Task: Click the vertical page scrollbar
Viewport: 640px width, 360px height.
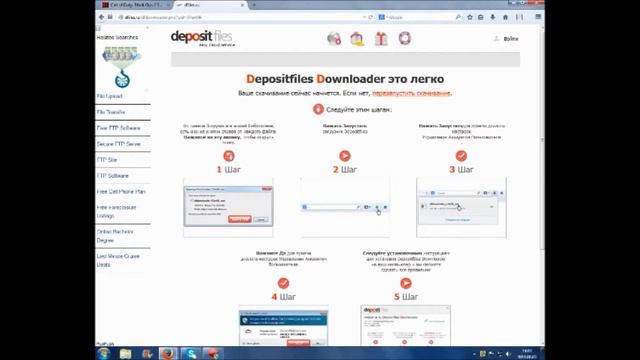Action: tap(542, 139)
